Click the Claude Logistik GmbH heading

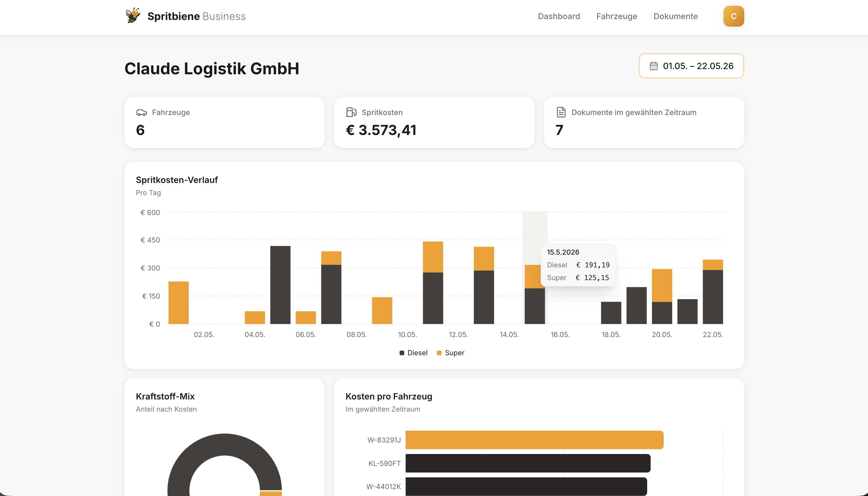[x=212, y=69]
